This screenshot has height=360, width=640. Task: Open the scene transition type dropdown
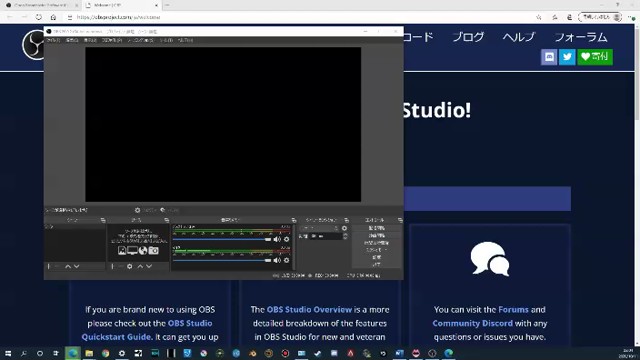(319, 228)
